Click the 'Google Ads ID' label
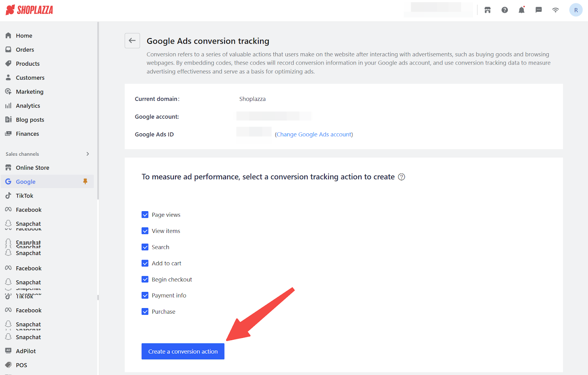 [x=154, y=134]
